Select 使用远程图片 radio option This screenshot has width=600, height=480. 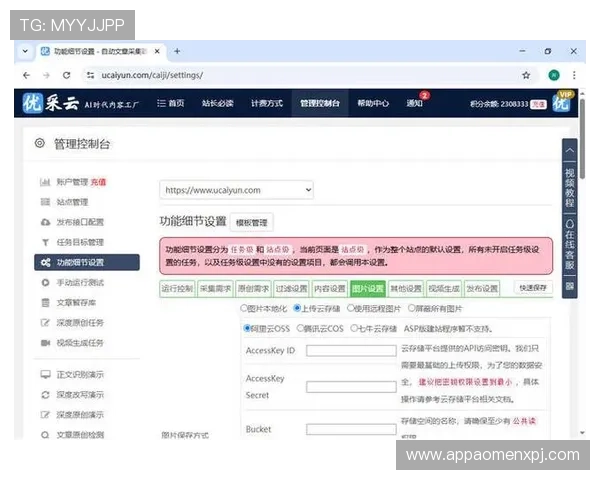pyautogui.click(x=351, y=308)
